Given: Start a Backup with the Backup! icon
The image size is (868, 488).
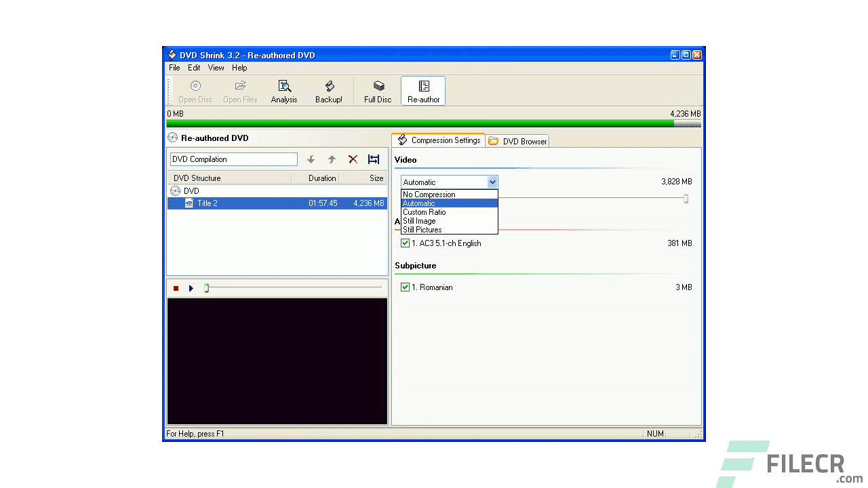Looking at the screenshot, I should coord(329,91).
